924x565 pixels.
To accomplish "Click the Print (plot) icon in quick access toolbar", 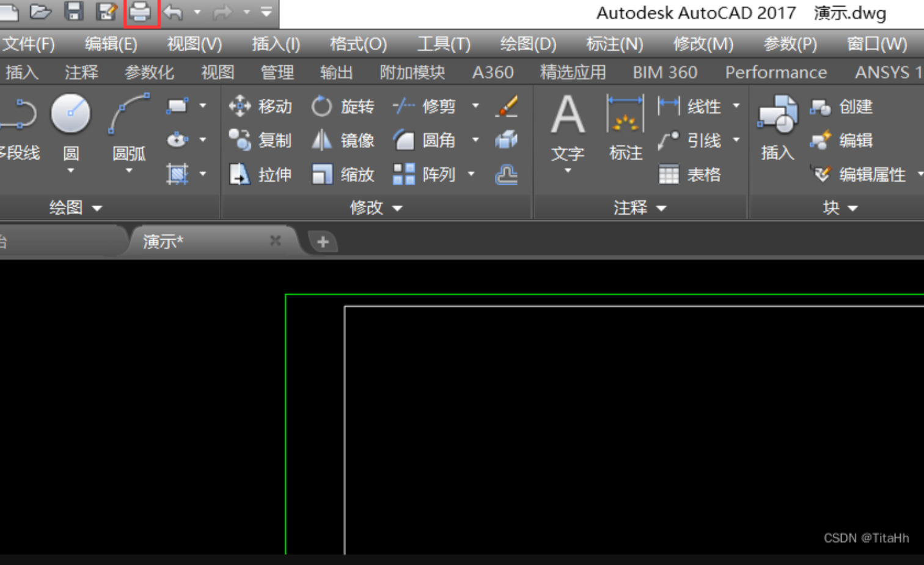I will click(140, 12).
